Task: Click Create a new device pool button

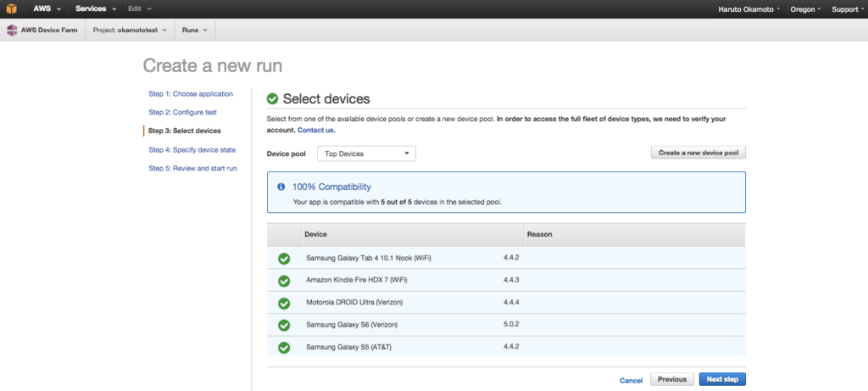Action: click(x=698, y=153)
